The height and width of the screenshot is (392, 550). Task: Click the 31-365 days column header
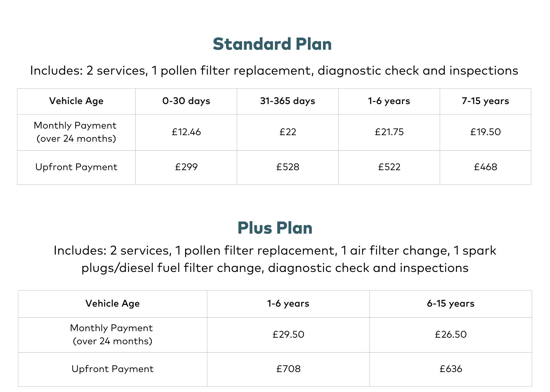coord(288,101)
